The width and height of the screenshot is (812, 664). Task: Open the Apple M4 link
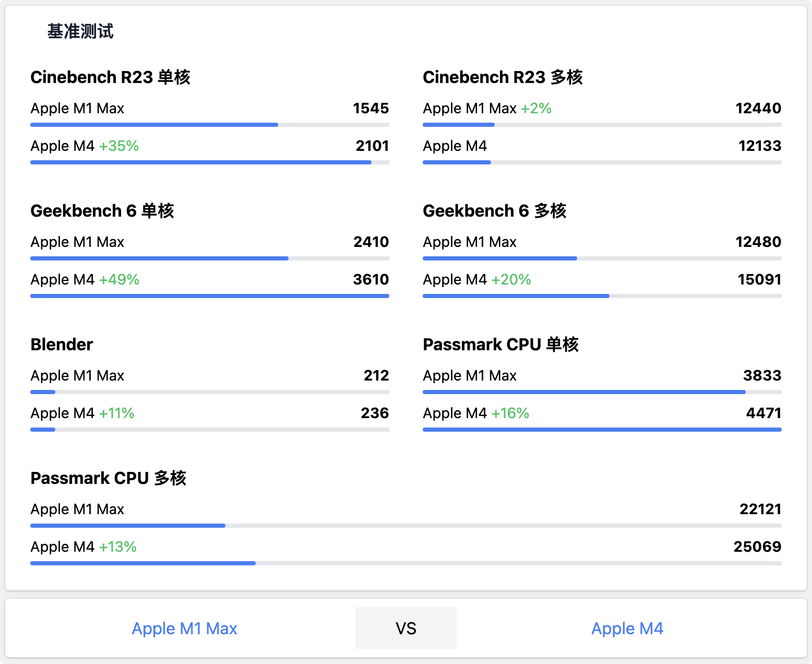[x=627, y=629]
